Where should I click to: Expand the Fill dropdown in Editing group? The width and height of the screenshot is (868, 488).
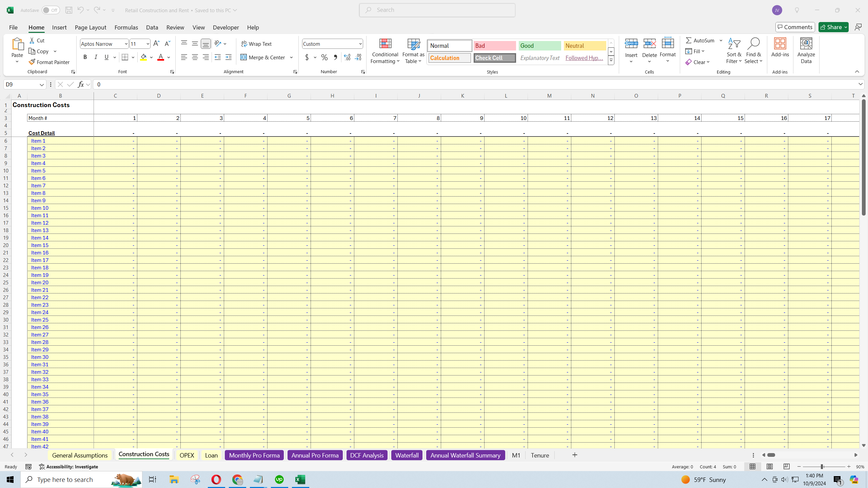(703, 52)
